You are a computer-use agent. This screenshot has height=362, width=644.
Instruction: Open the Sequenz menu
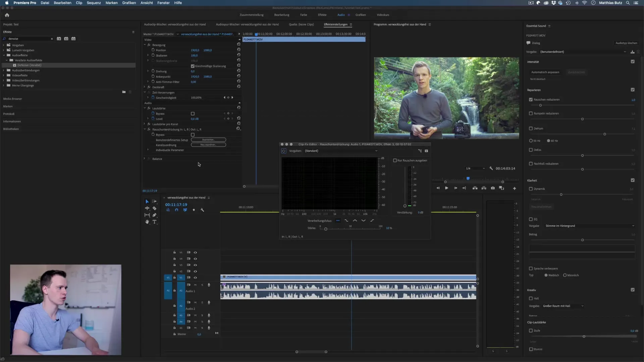click(94, 3)
